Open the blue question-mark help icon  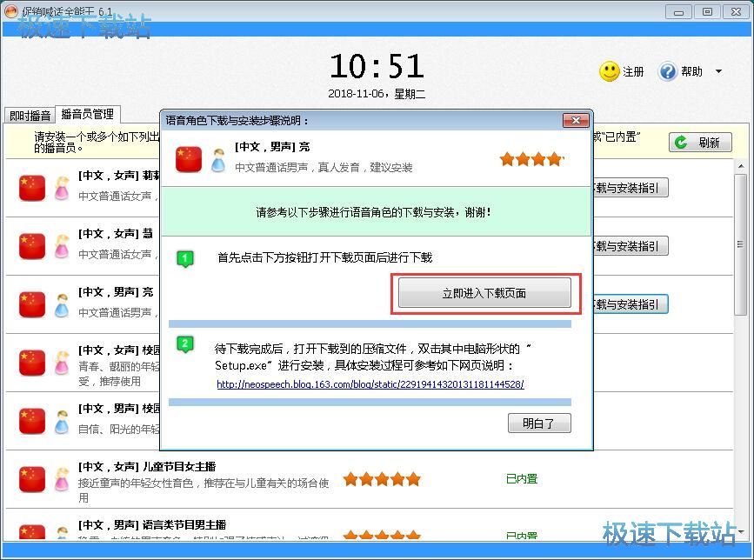tap(667, 71)
